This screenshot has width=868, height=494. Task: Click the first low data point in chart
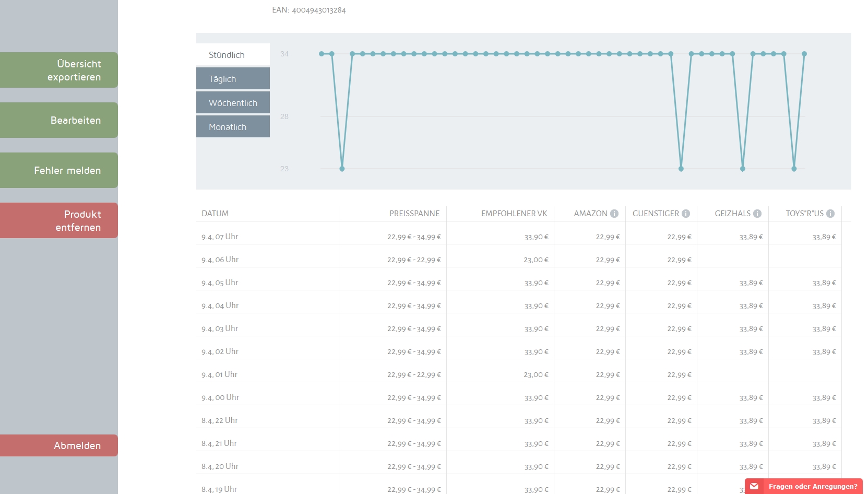pyautogui.click(x=342, y=169)
